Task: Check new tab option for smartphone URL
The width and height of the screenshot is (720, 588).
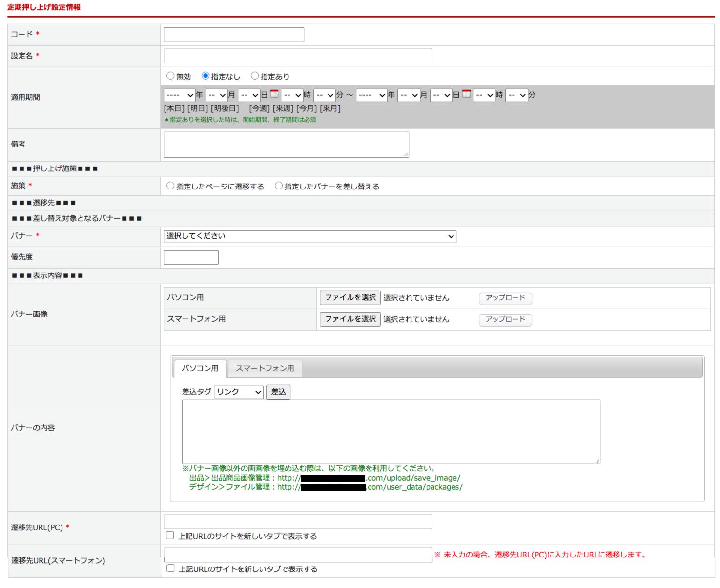Action: point(170,568)
